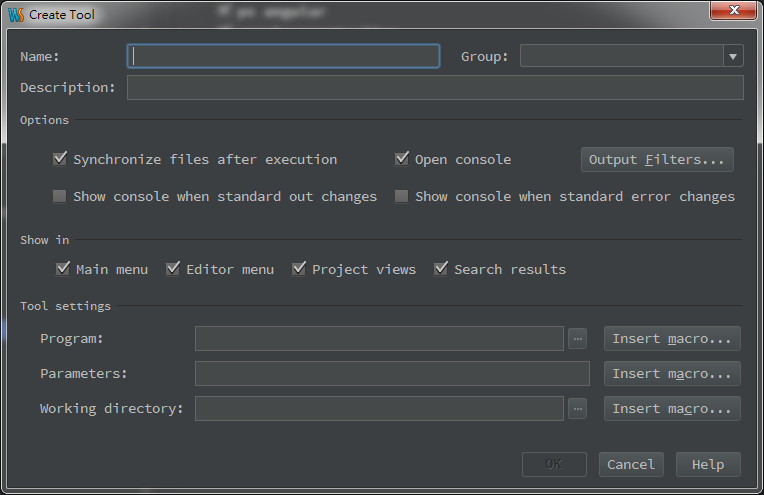The image size is (764, 495).
Task: Click the browse button next to Working directory
Action: (x=577, y=409)
